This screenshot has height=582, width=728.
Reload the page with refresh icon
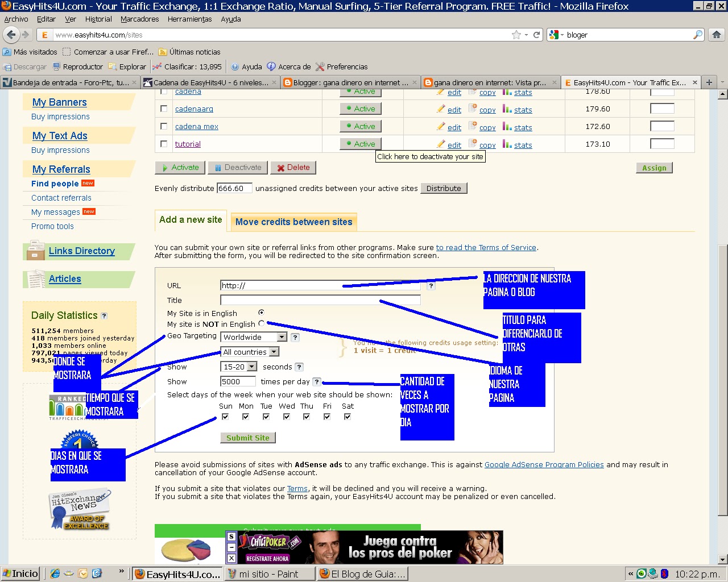click(x=536, y=35)
